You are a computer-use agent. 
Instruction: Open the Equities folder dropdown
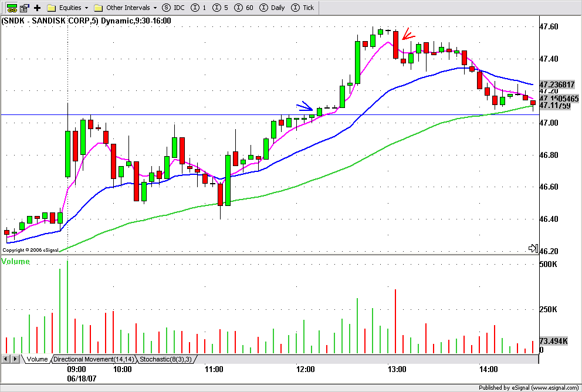67,8
